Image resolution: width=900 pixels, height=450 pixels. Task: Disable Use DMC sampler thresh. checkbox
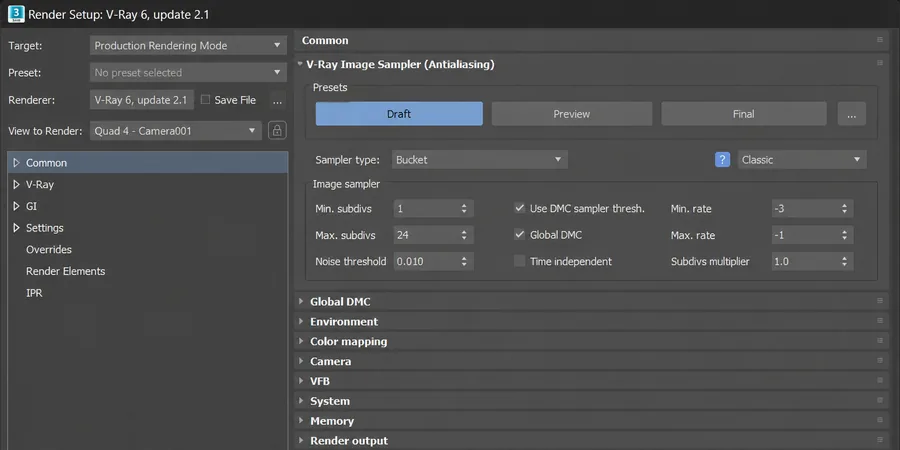point(519,208)
